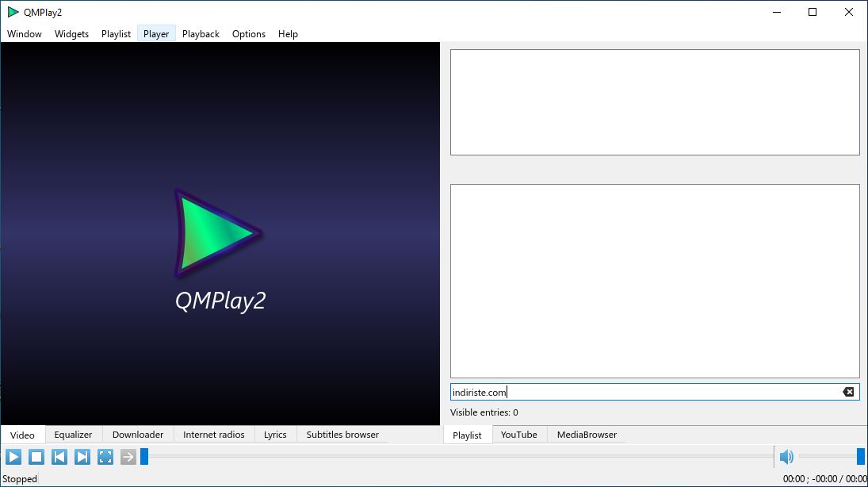
Task: Click the QMPlay2 app icon in the title bar
Action: 13,12
